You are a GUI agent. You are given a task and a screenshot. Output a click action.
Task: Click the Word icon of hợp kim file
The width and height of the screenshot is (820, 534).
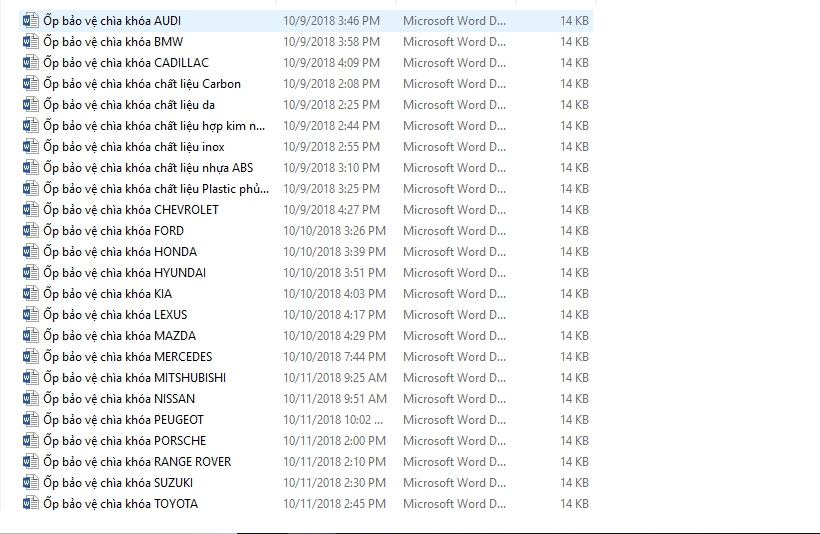point(31,126)
